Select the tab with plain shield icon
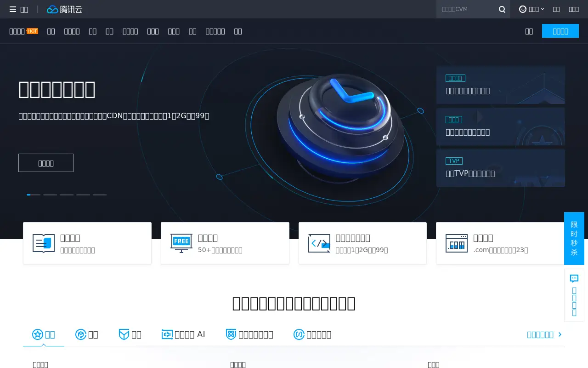Viewport: 588px width, 368px height. pos(130,334)
